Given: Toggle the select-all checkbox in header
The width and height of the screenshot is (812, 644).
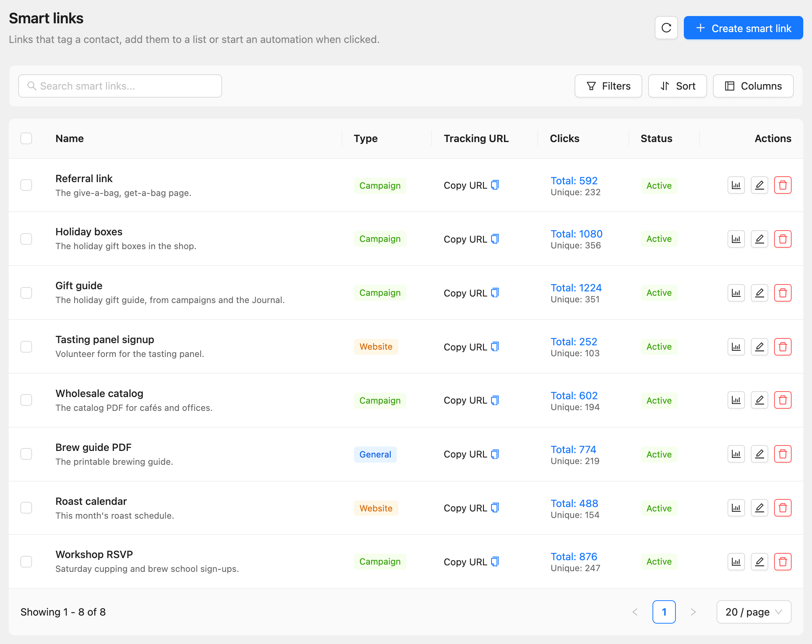Looking at the screenshot, I should pyautogui.click(x=26, y=138).
